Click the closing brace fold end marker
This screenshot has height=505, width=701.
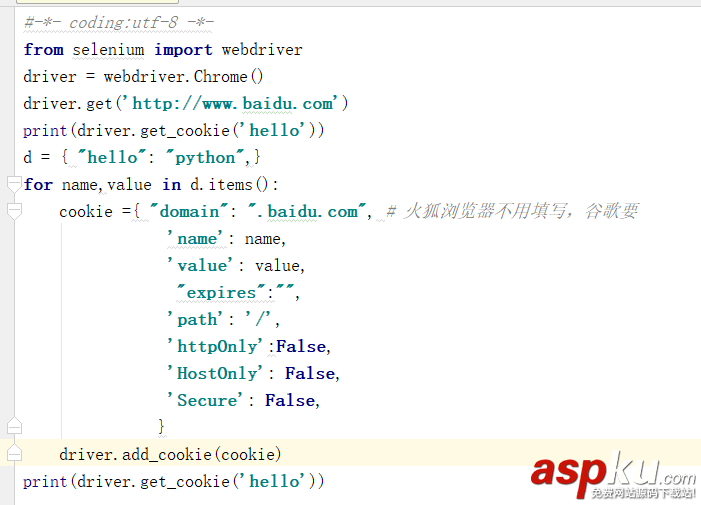(14, 426)
